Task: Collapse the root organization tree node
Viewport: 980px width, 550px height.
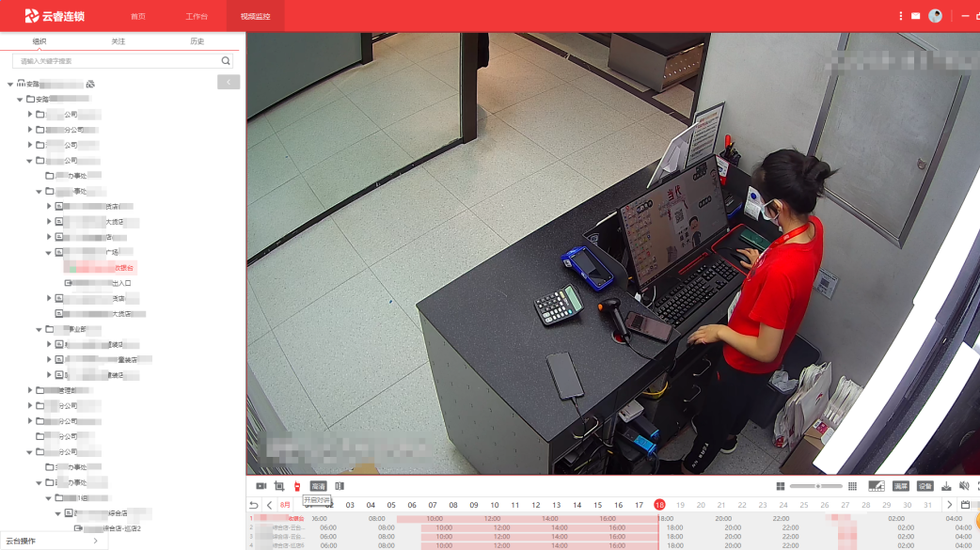Action: pyautogui.click(x=10, y=84)
